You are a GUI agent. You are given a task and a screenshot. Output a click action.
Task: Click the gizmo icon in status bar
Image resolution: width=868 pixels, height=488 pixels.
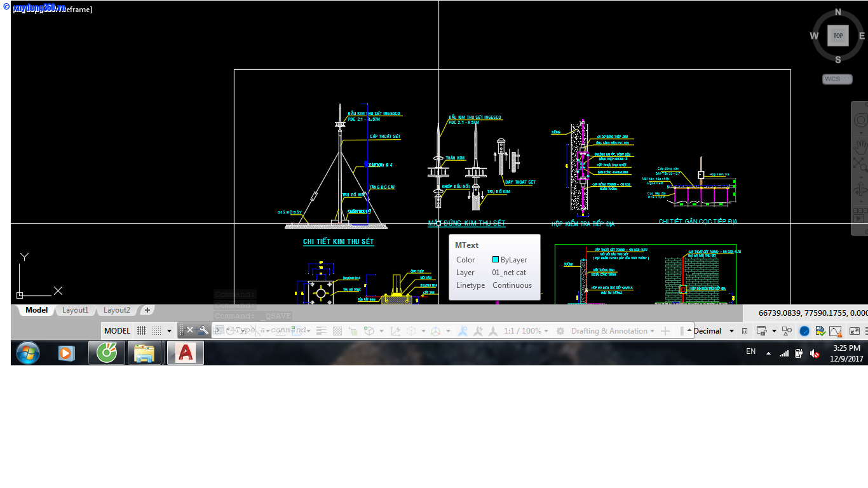[435, 330]
